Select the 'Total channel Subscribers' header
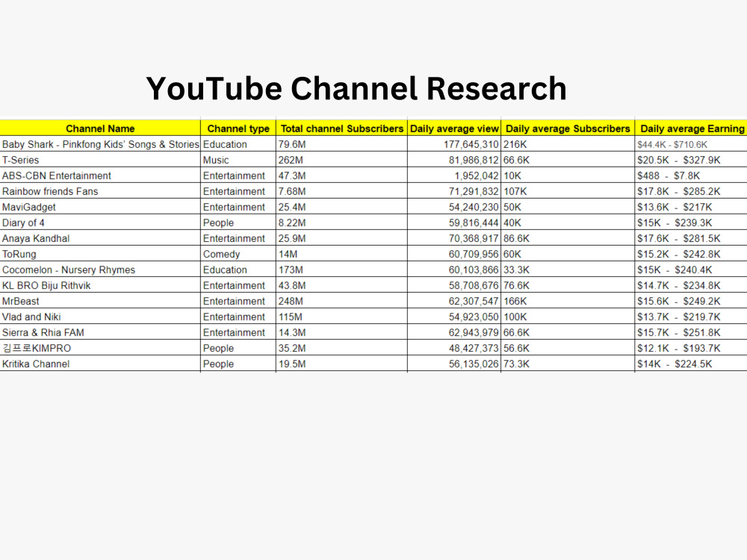 coord(341,128)
